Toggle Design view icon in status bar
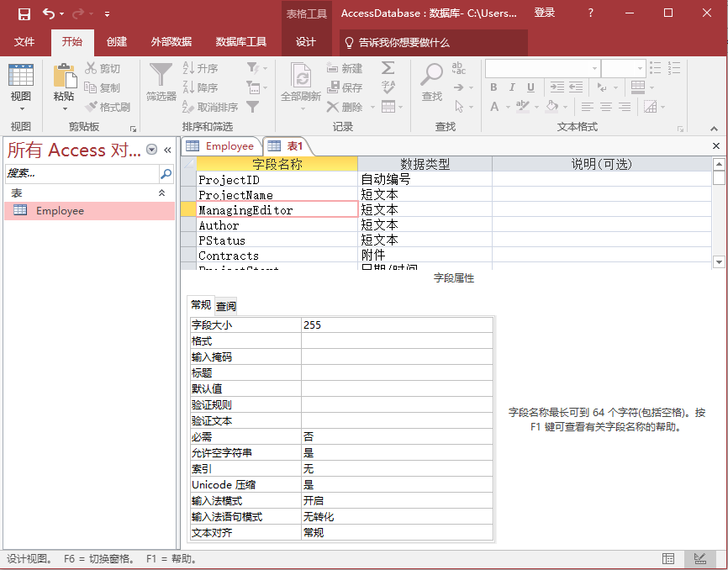The image size is (728, 570). click(x=699, y=558)
